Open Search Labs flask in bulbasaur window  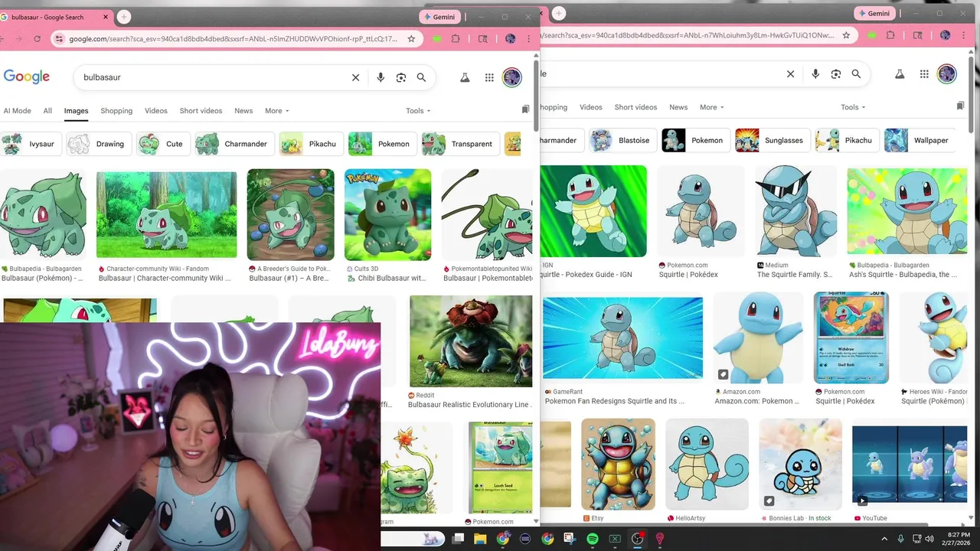pyautogui.click(x=464, y=77)
